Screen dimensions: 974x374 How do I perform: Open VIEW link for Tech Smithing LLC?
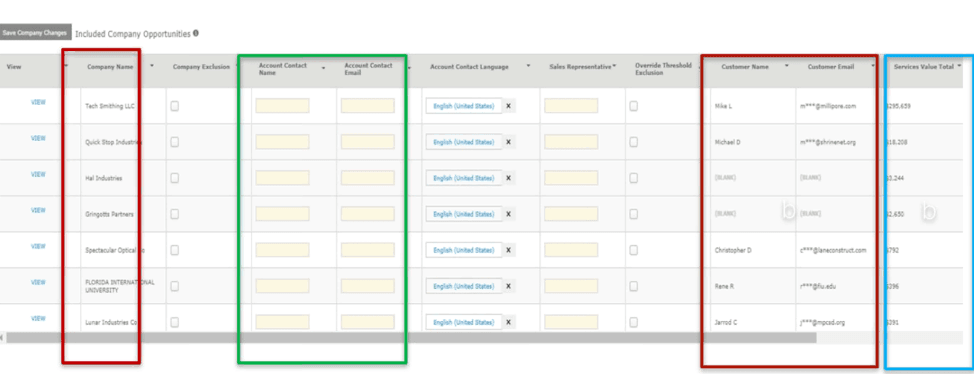pyautogui.click(x=38, y=103)
